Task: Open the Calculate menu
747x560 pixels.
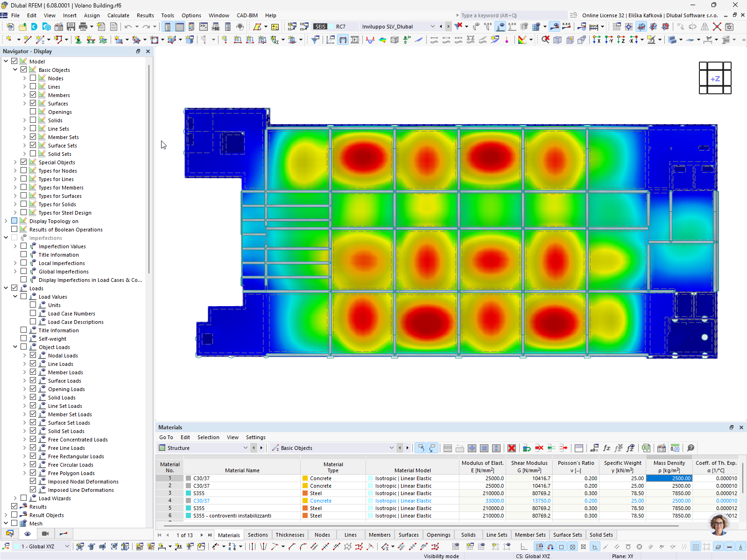Action: [x=118, y=15]
